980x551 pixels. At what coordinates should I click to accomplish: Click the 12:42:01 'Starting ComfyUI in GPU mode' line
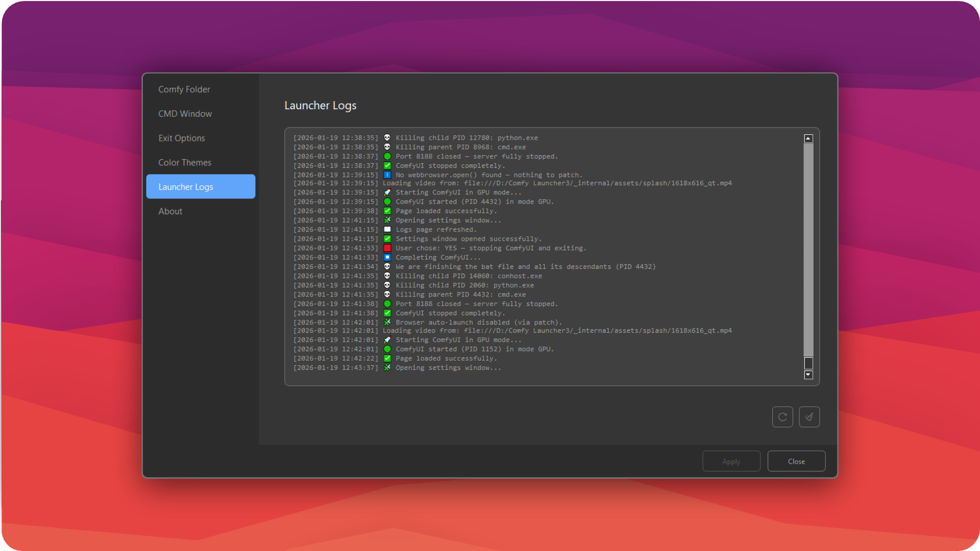point(407,340)
